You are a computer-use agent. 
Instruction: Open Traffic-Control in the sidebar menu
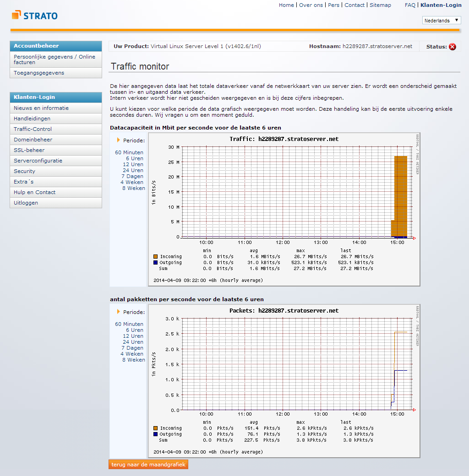point(33,129)
